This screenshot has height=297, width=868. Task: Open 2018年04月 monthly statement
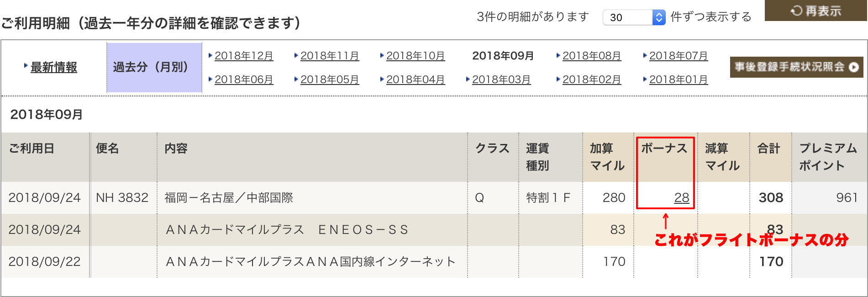tap(416, 80)
